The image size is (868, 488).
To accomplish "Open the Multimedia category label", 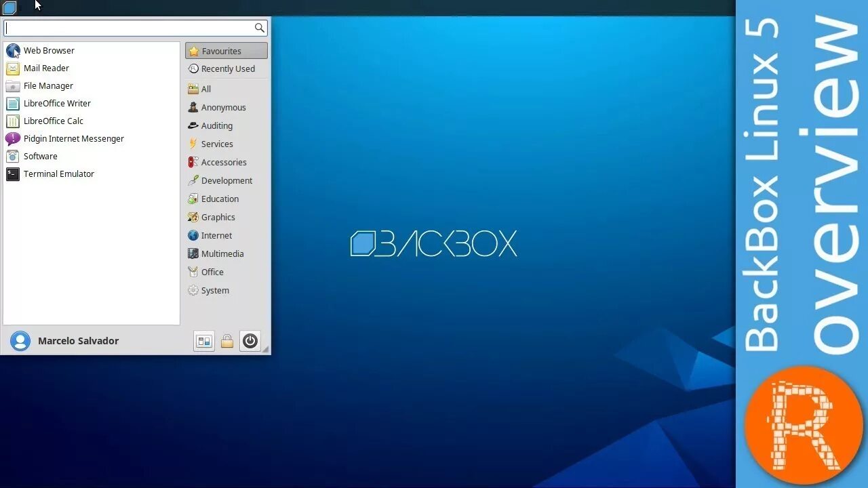I will point(222,254).
